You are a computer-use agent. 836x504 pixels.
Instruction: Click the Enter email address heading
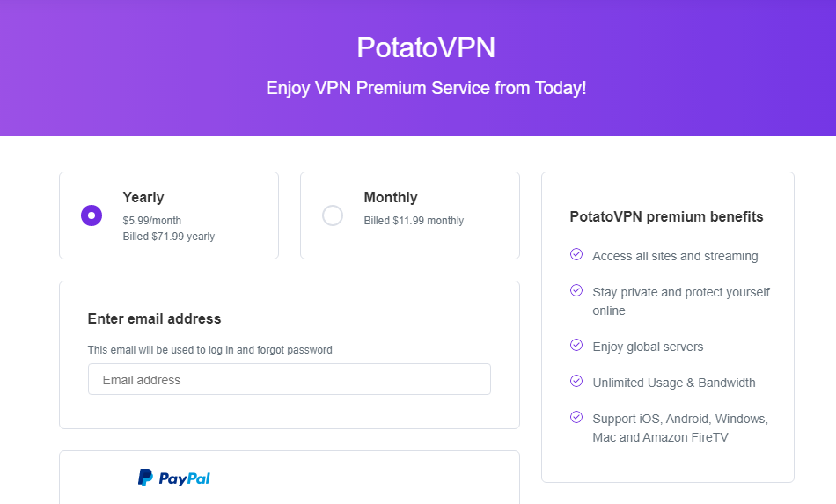coord(154,318)
